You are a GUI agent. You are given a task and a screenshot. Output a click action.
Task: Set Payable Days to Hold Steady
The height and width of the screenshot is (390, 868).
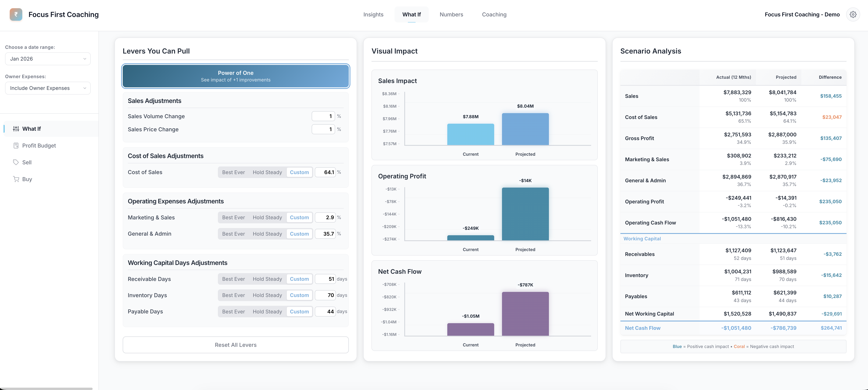(267, 311)
